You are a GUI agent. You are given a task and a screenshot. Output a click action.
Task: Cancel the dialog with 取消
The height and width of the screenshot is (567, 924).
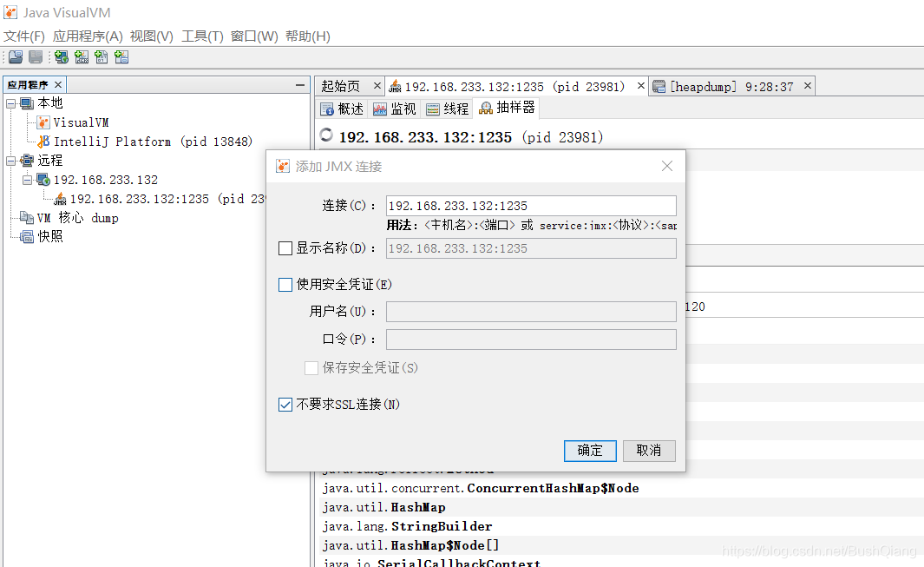pos(649,451)
